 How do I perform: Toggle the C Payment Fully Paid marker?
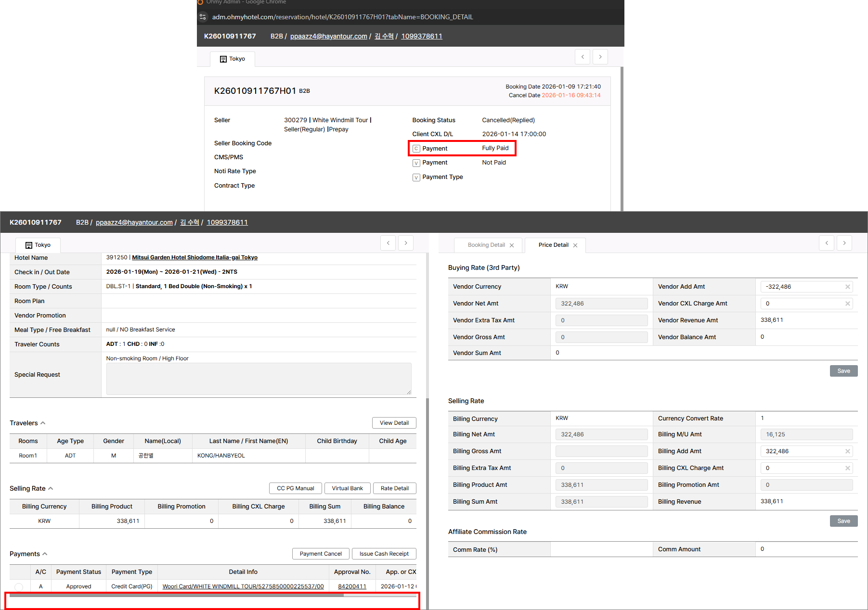416,149
